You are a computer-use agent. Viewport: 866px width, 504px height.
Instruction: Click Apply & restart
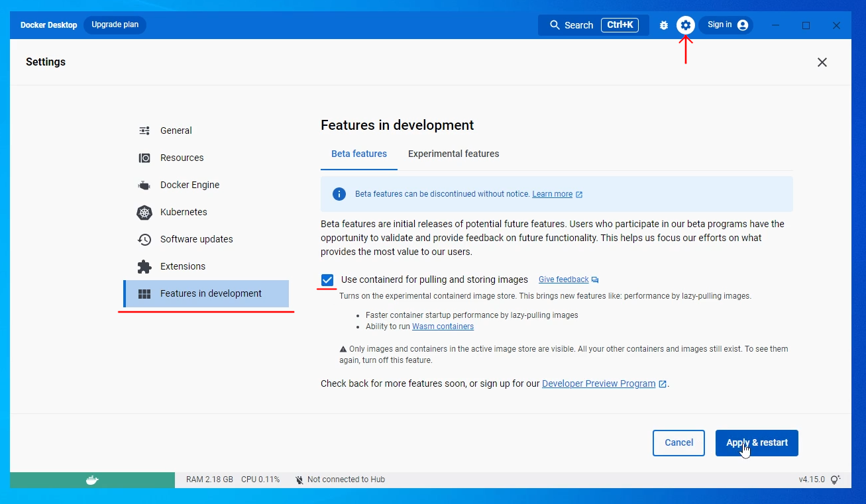(757, 443)
